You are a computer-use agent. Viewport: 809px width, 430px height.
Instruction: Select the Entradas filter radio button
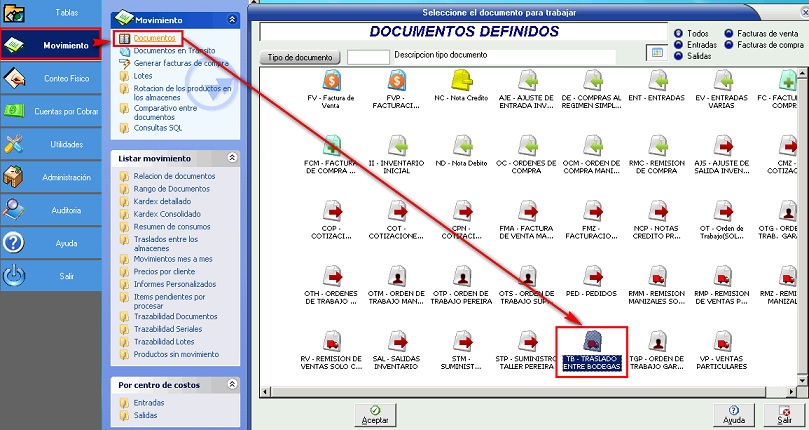[679, 45]
